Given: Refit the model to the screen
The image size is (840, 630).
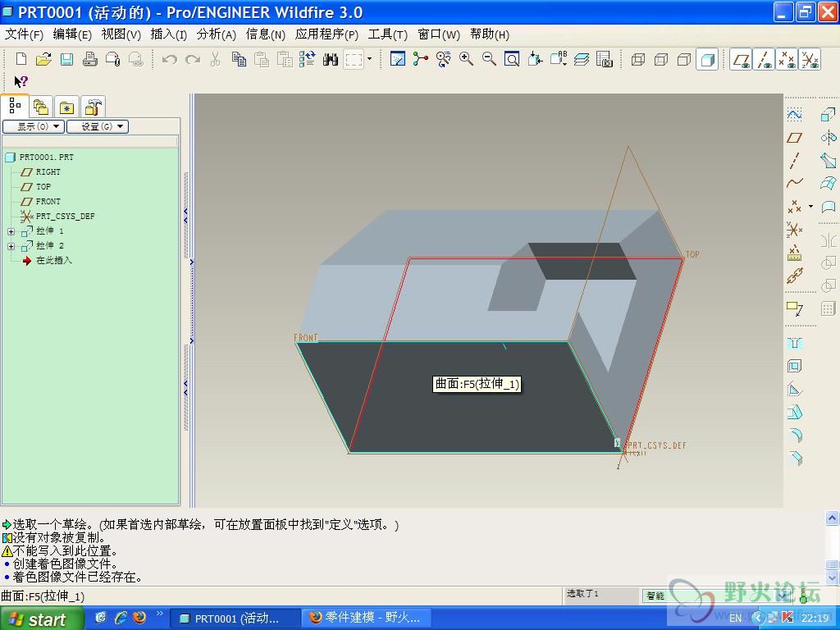Looking at the screenshot, I should click(512, 59).
